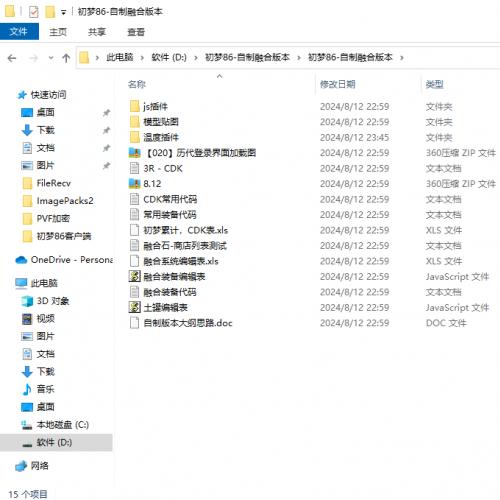Click properties icon in quick access toolbar

click(34, 12)
